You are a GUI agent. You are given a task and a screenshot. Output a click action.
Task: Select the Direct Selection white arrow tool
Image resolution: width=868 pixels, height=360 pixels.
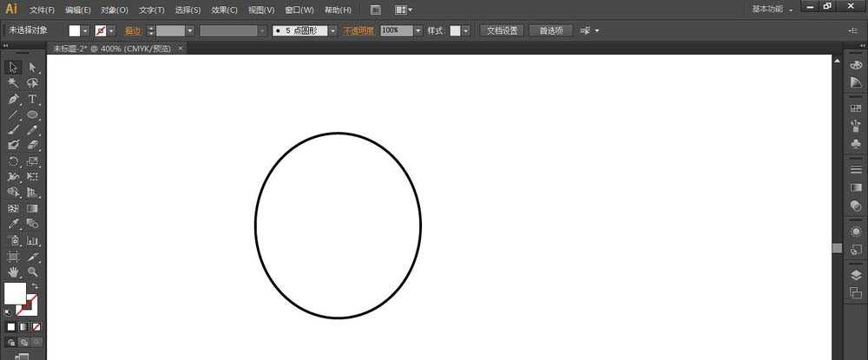coord(32,68)
